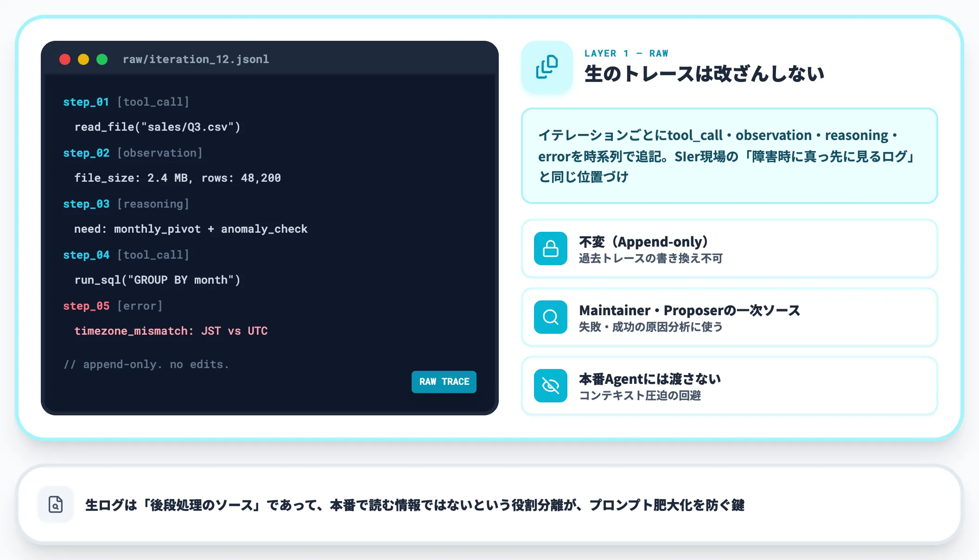
Task: Click the // append-only. no edits. comment
Action: click(146, 364)
